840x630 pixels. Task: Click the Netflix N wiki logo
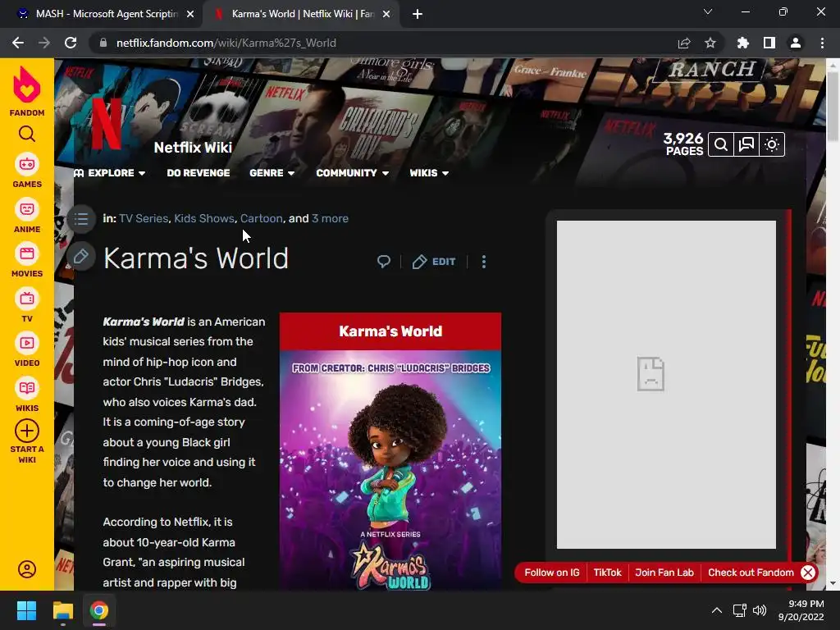[x=107, y=124]
